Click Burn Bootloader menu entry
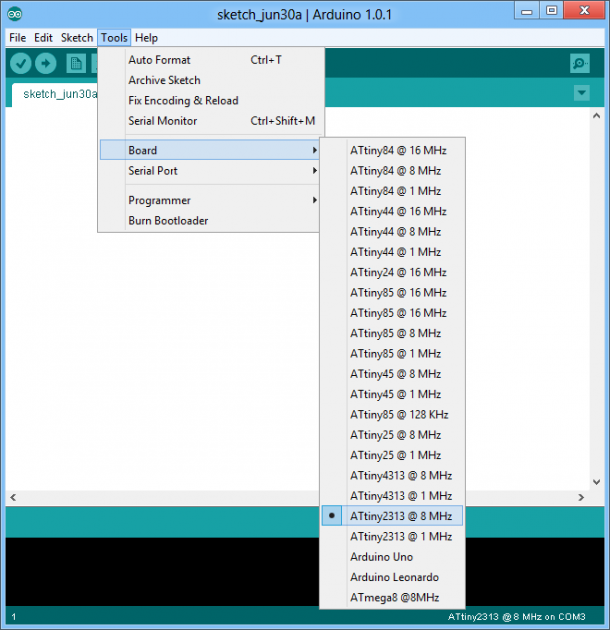The height and width of the screenshot is (630, 610). [168, 221]
